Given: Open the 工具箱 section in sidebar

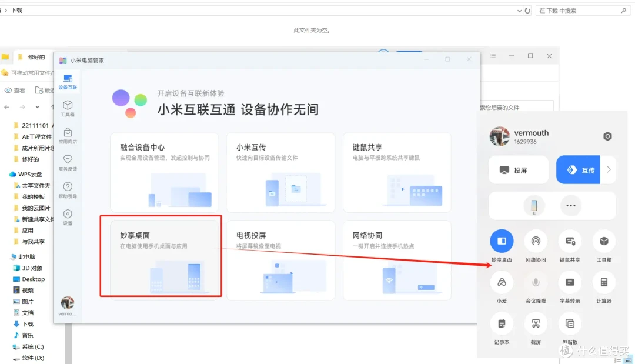Looking at the screenshot, I should (x=68, y=109).
